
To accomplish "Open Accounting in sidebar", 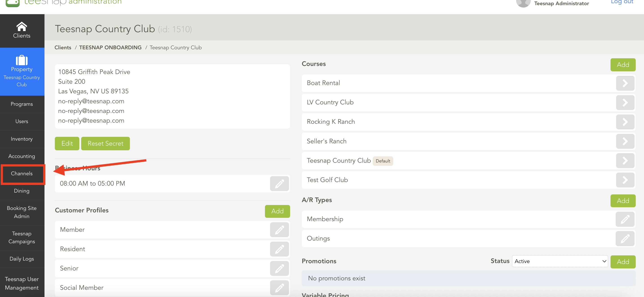I will [22, 156].
